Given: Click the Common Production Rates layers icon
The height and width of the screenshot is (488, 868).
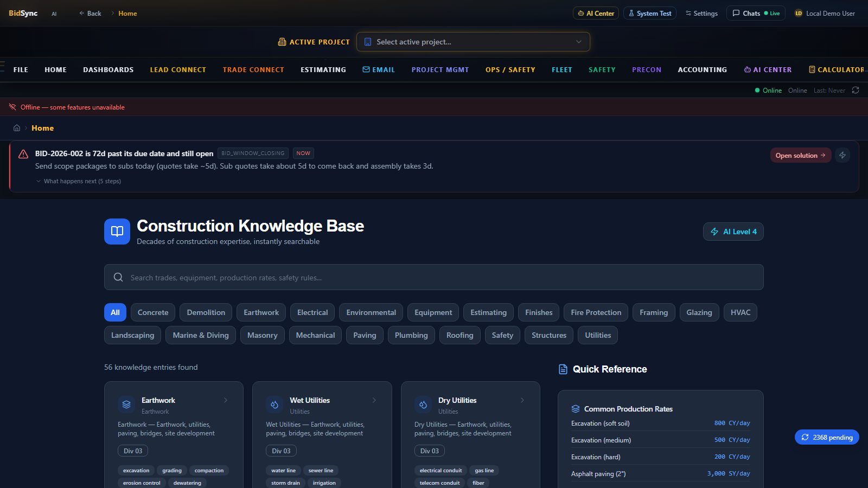Looking at the screenshot, I should (576, 409).
